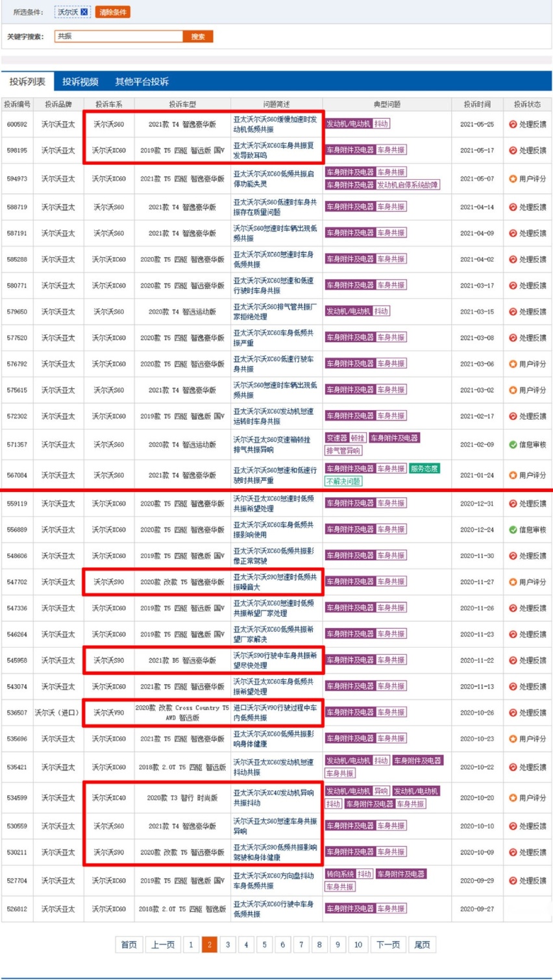Image resolution: width=553 pixels, height=980 pixels.
Task: Click the 处理反馈 status icon for complaint 585288
Action: tap(513, 259)
